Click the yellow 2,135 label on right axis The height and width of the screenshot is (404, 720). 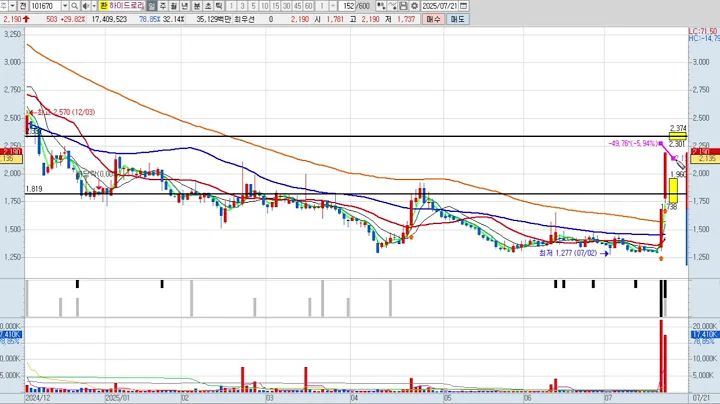703,158
